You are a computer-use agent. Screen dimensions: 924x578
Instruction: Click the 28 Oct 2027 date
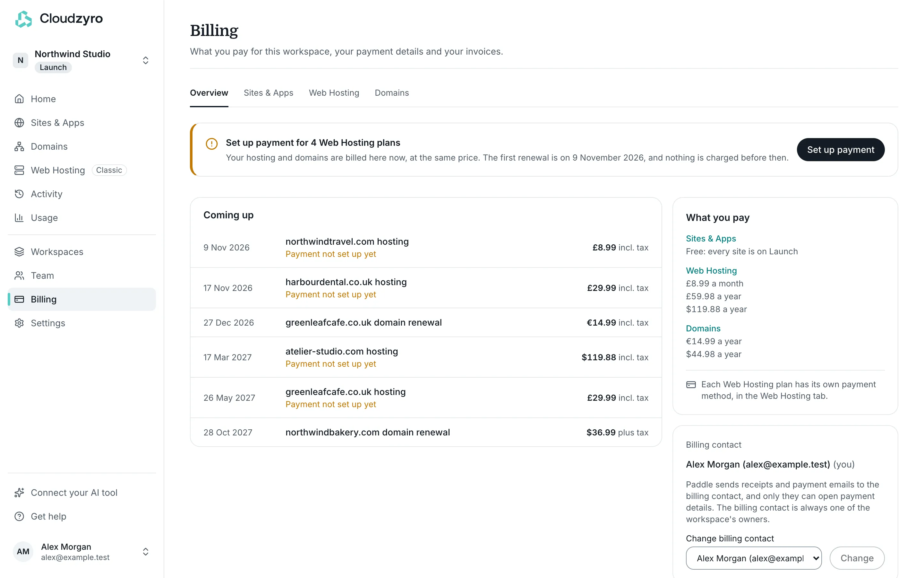click(x=227, y=432)
